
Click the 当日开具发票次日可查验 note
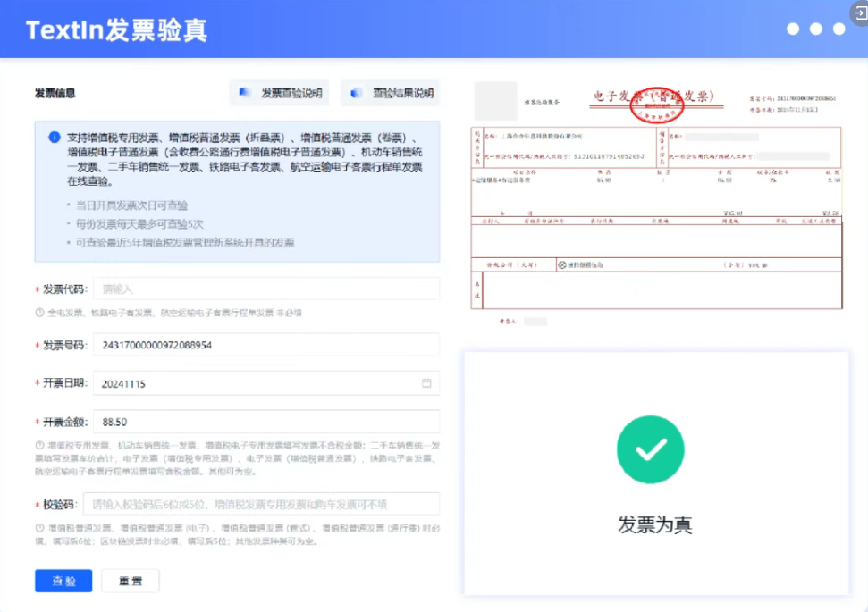click(x=131, y=205)
